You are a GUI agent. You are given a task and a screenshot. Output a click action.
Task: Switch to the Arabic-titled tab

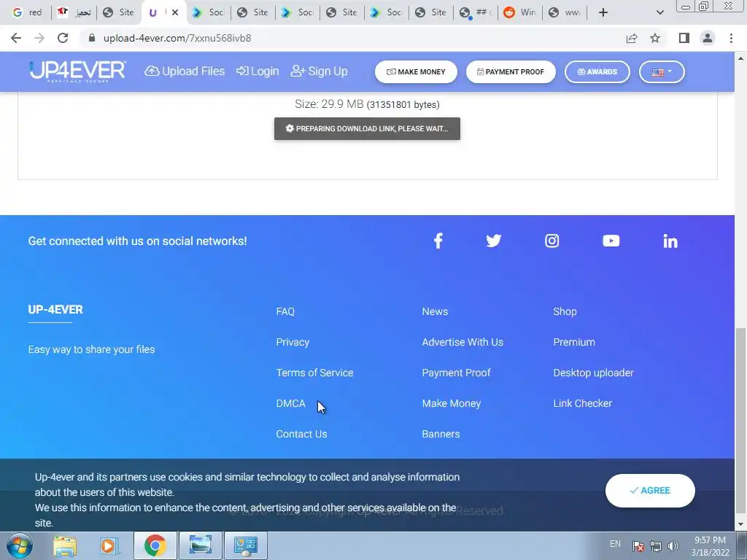click(74, 12)
